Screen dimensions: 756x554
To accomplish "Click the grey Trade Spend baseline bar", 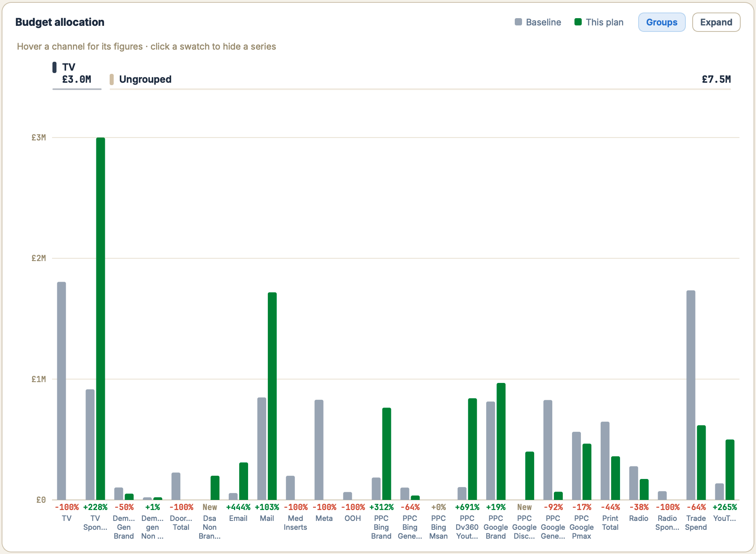I will click(x=691, y=395).
